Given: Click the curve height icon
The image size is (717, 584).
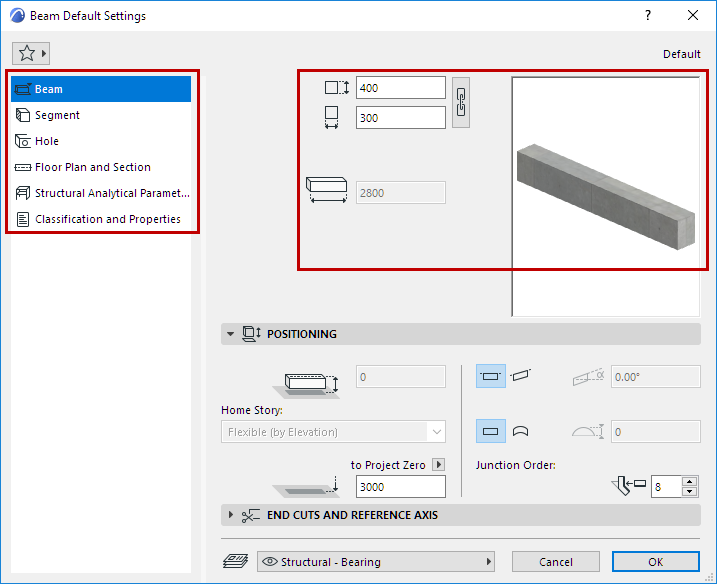Looking at the screenshot, I should pos(588,431).
